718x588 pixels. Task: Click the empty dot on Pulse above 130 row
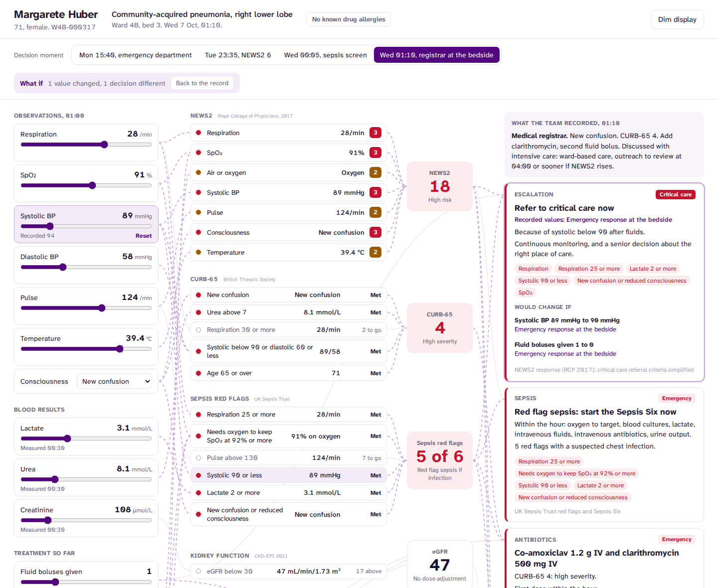pyautogui.click(x=198, y=458)
